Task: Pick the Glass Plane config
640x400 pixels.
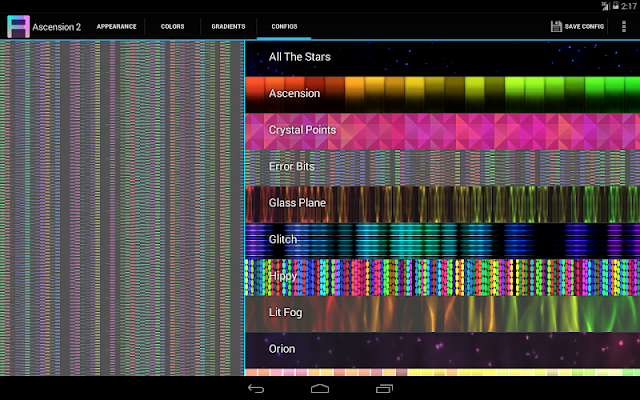Action: [x=442, y=204]
